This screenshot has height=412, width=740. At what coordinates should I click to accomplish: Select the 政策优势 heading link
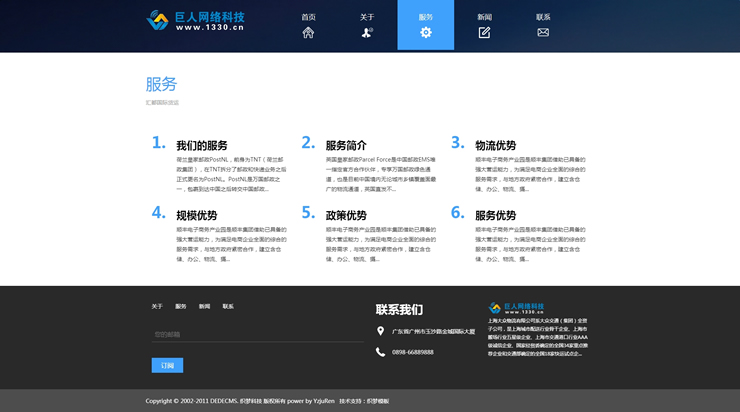[x=346, y=215]
